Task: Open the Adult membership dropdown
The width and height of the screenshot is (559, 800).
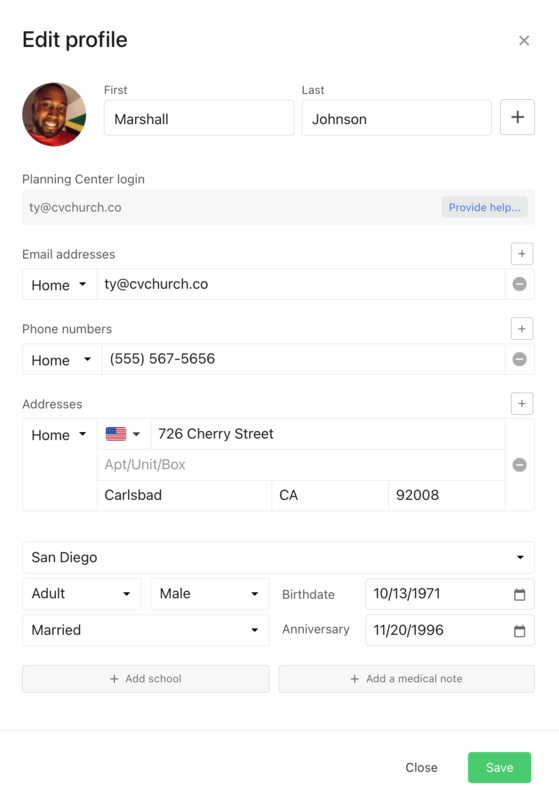Action: pos(82,594)
